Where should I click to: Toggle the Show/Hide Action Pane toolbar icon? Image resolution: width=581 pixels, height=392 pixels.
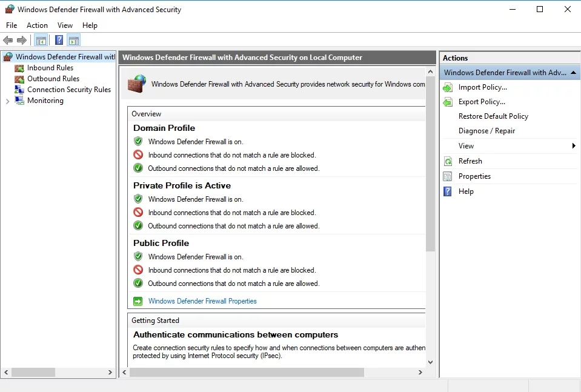(x=74, y=41)
